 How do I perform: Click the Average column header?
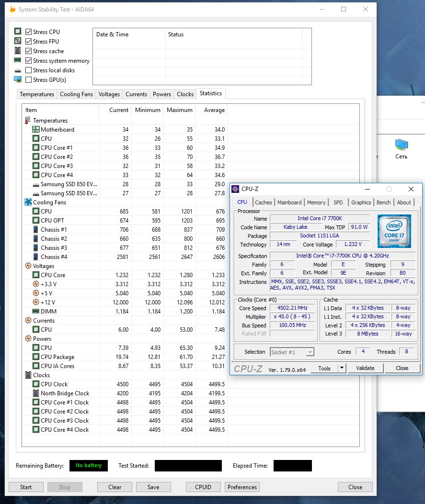[x=212, y=110]
